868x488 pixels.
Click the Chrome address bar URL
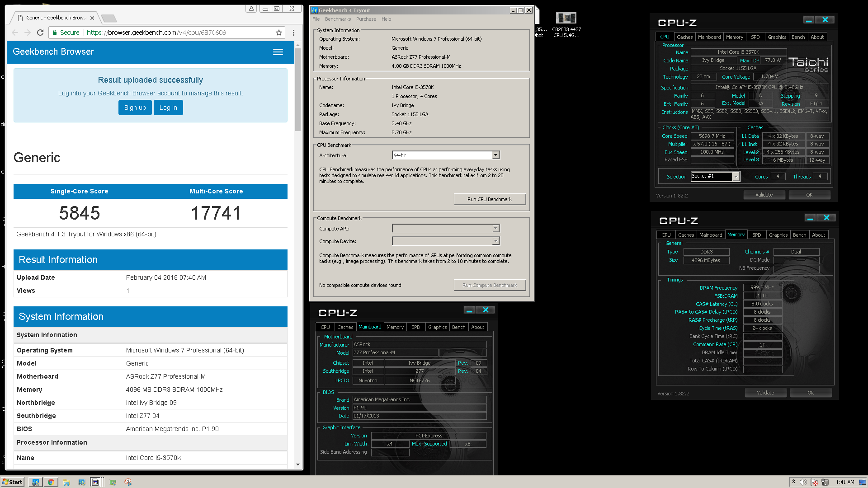(156, 33)
